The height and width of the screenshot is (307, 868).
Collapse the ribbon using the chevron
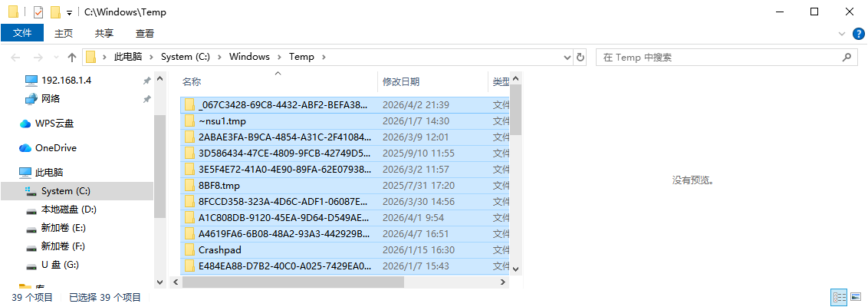(843, 33)
